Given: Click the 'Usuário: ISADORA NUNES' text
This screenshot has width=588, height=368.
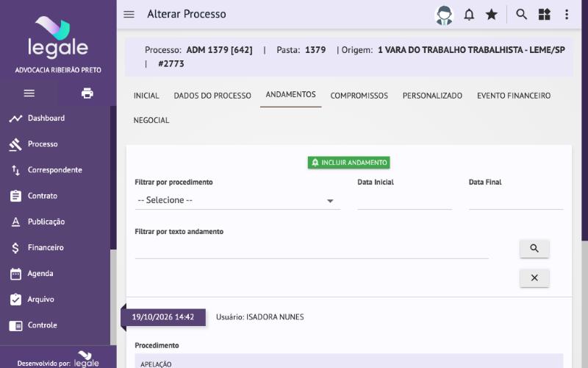Looking at the screenshot, I should coord(260,317).
